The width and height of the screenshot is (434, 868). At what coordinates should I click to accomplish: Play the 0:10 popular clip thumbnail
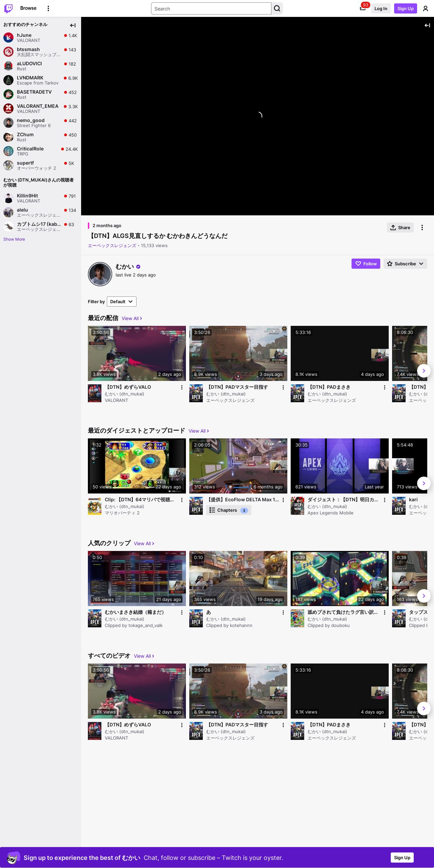(x=238, y=578)
